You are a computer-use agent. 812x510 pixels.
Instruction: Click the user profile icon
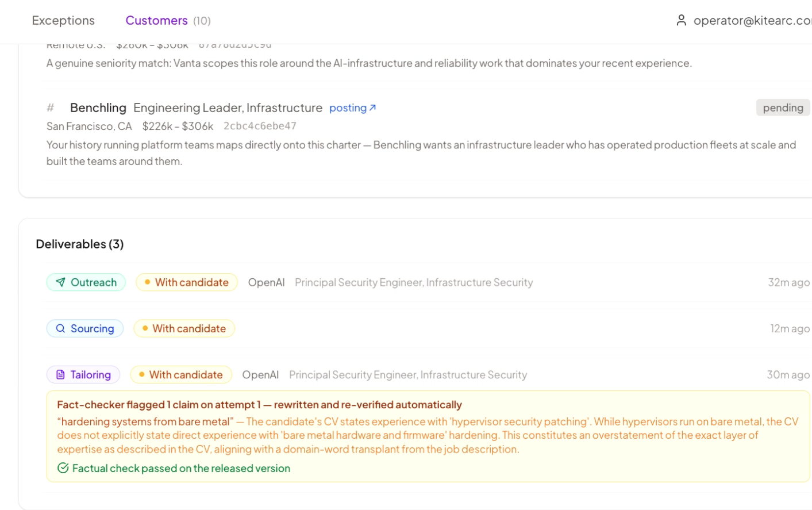pos(681,20)
